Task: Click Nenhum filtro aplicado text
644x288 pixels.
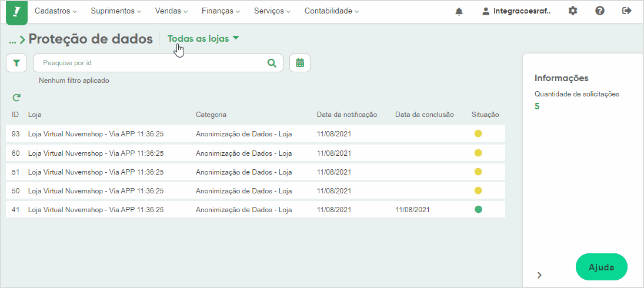Action: pos(74,81)
